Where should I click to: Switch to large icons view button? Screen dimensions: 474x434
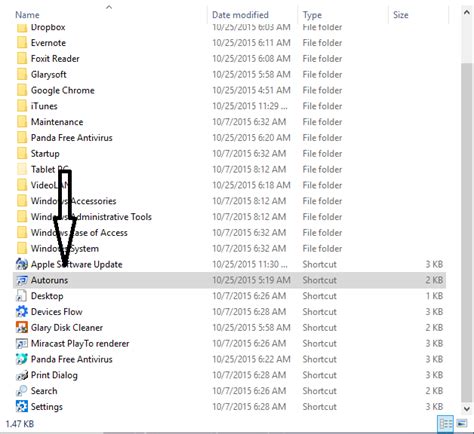[x=462, y=424]
